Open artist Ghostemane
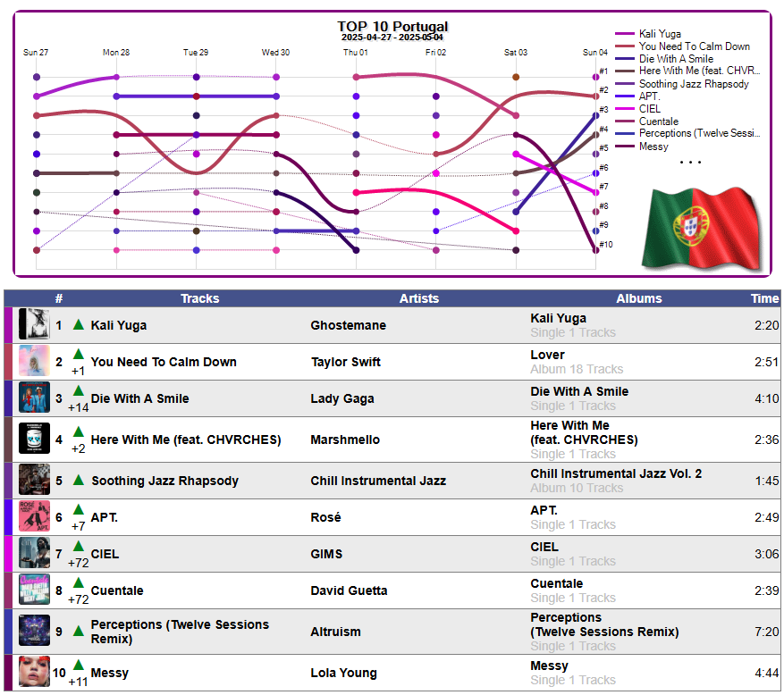The width and height of the screenshot is (784, 695). point(348,325)
